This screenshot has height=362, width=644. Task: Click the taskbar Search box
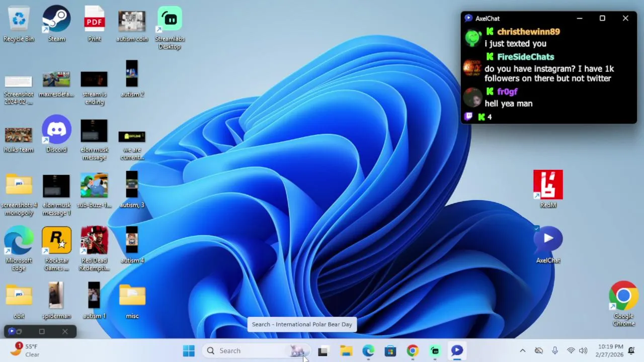pos(255,351)
